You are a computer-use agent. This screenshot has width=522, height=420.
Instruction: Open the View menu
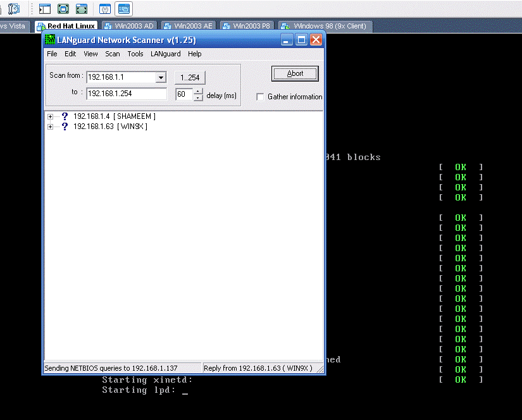tap(90, 54)
